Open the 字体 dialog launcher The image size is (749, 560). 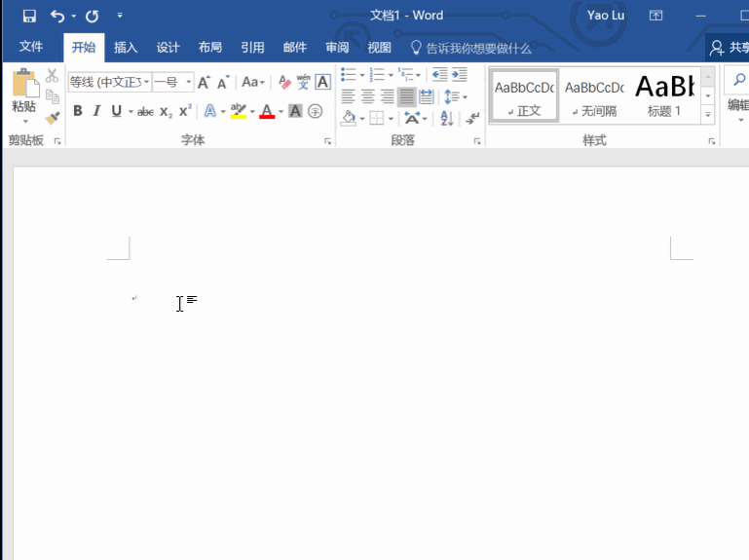coord(327,141)
